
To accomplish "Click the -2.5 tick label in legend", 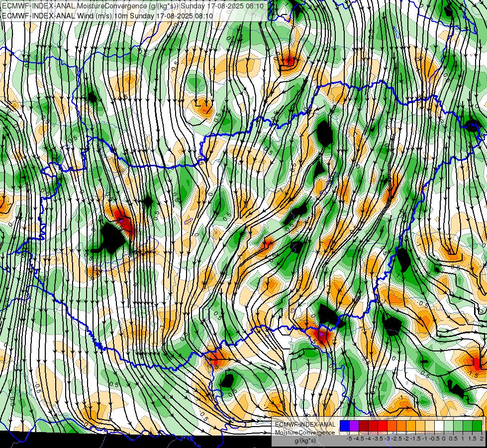I will click(x=396, y=439).
